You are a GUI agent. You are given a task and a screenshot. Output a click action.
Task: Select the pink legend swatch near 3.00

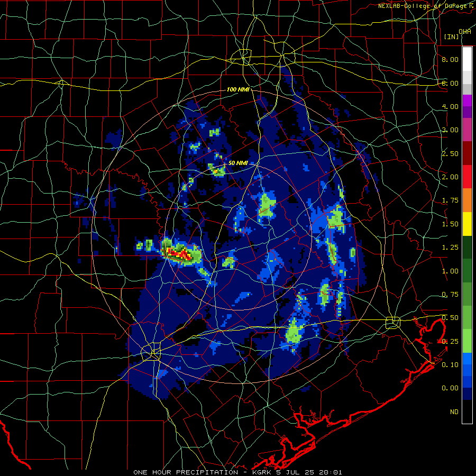click(467, 130)
